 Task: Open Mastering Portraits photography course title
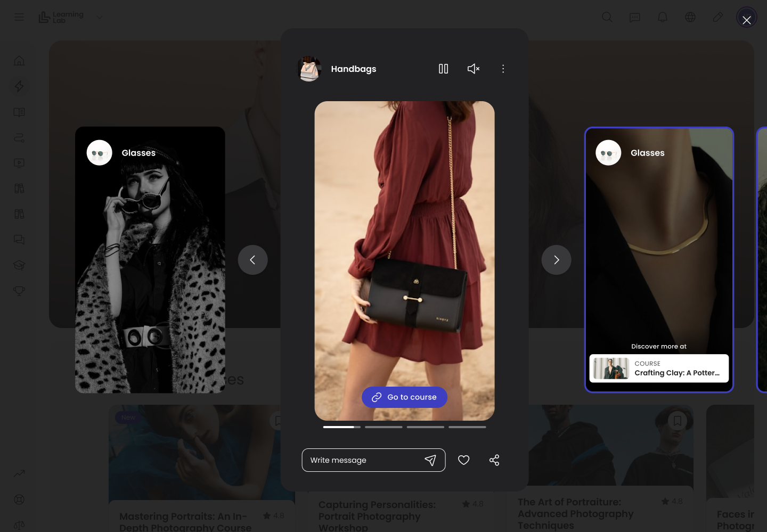pos(185,521)
